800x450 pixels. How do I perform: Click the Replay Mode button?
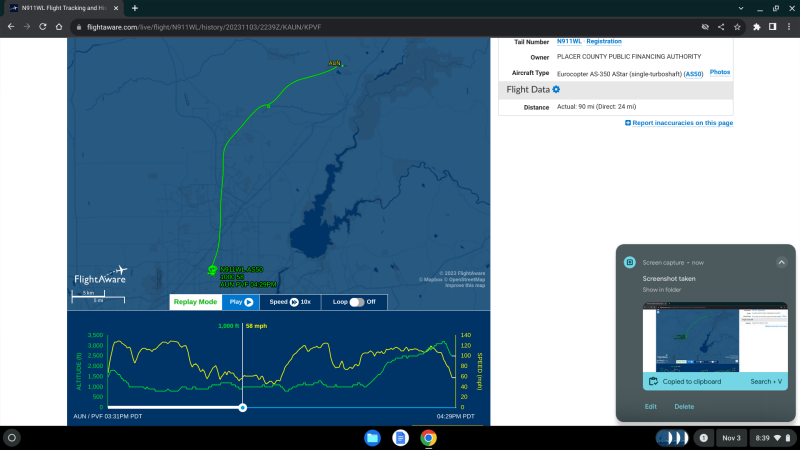click(x=195, y=302)
